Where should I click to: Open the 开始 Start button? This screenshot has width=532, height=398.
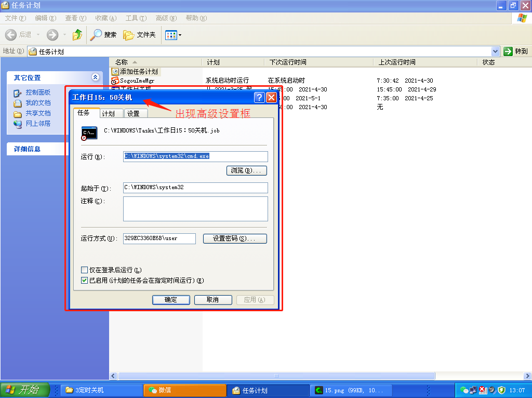[25, 390]
